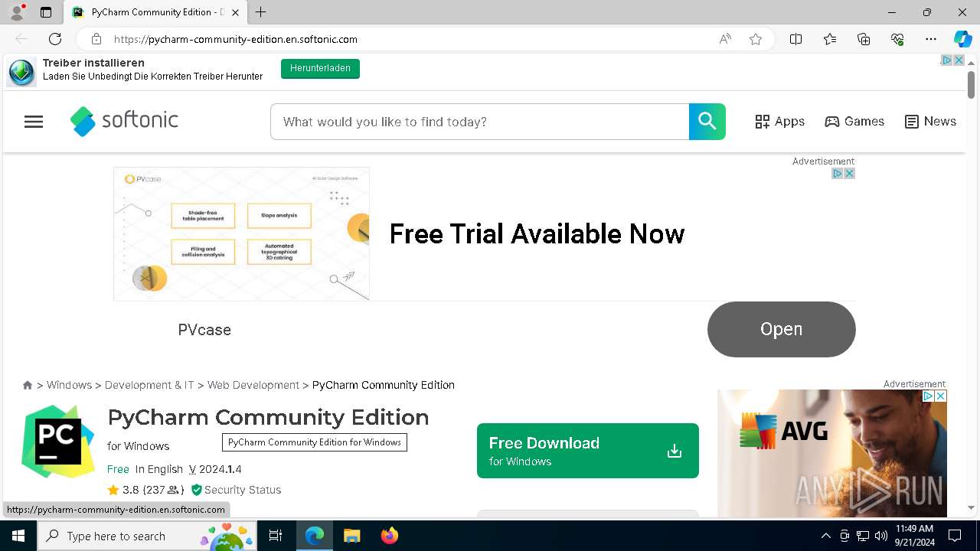Close the AVG sidebar ad

pos(941,396)
